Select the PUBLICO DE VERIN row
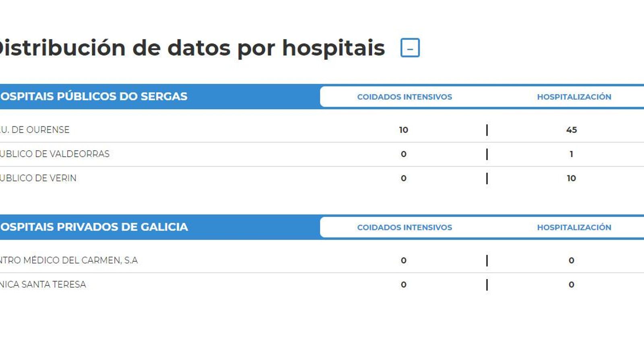The height and width of the screenshot is (362, 644). pos(38,177)
